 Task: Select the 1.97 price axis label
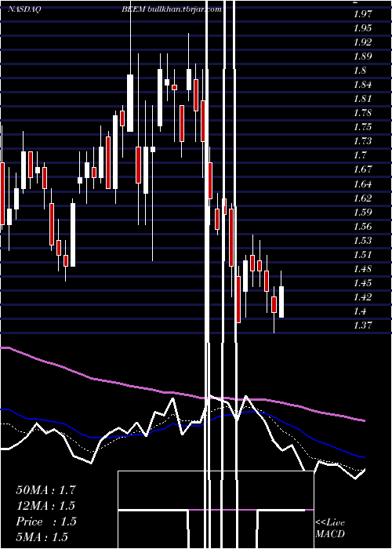click(x=362, y=14)
